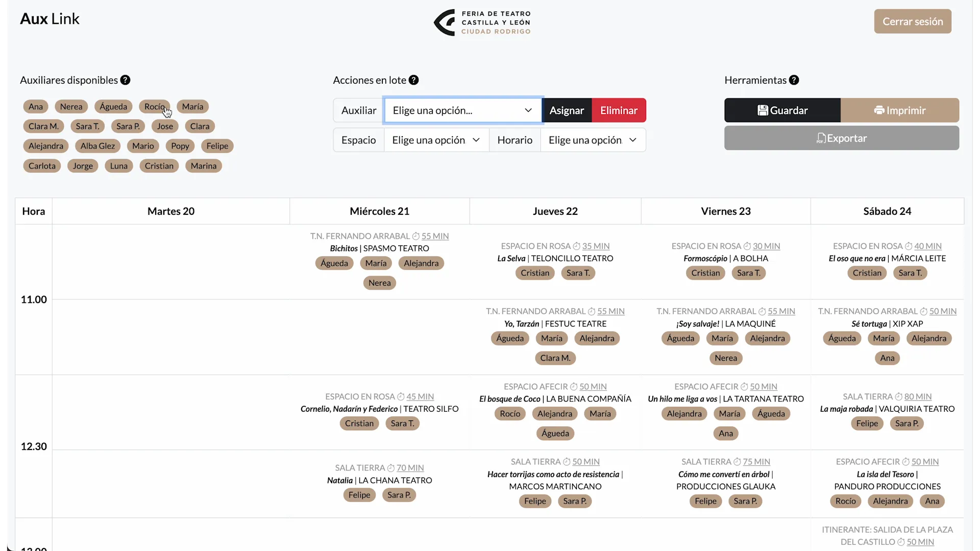Click Felipe tag under Hacer torrijas como acto de resistencia
The image size is (980, 551).
(535, 501)
